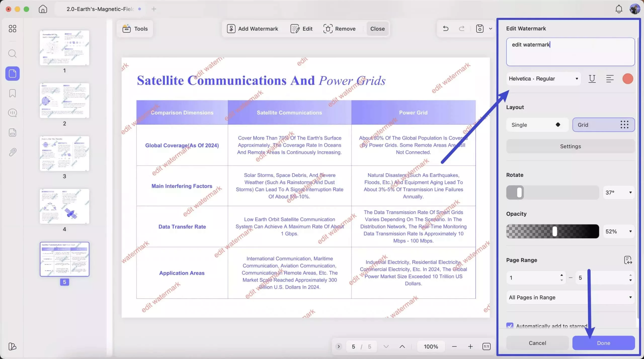Click Remove in the watermark toolbar

pyautogui.click(x=339, y=29)
